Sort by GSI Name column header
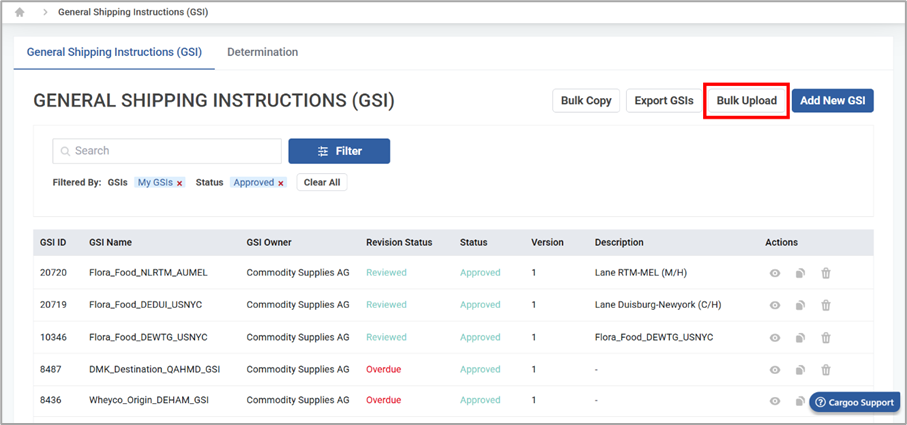This screenshot has width=907, height=425. click(x=110, y=242)
